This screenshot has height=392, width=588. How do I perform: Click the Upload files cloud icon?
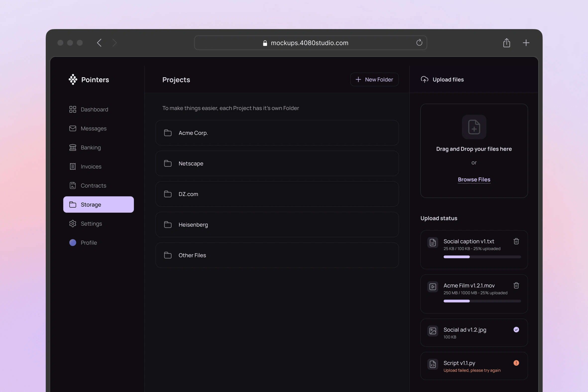click(x=425, y=79)
